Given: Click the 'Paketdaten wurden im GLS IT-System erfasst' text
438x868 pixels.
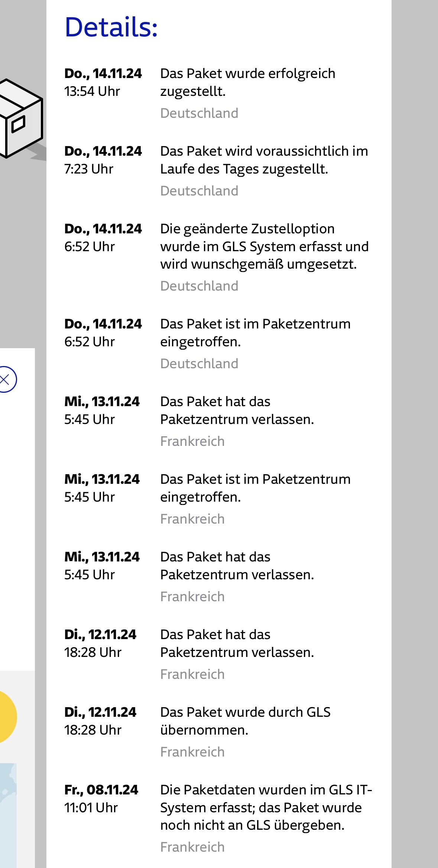Looking at the screenshot, I should [x=266, y=807].
